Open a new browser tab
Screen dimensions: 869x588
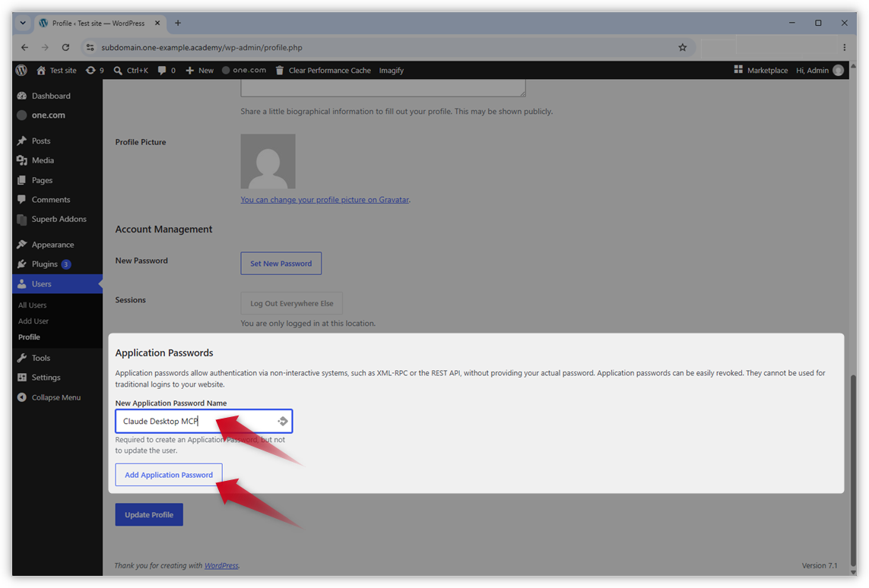[178, 24]
